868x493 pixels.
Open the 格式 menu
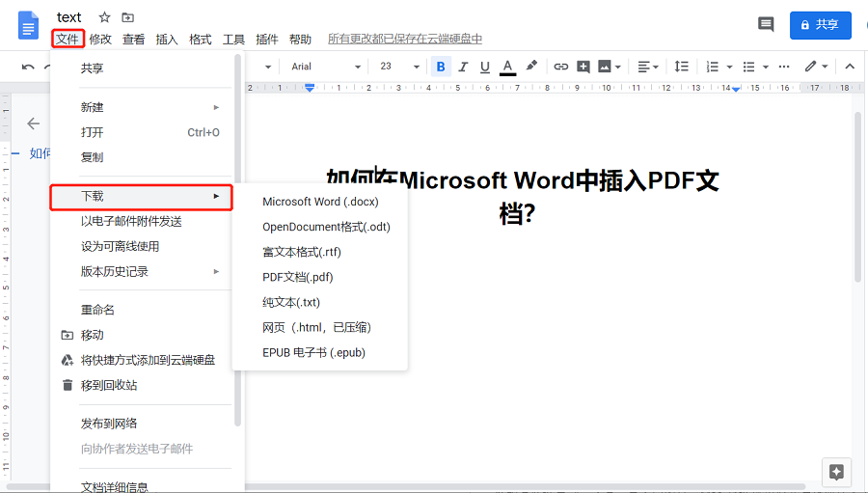tap(200, 40)
